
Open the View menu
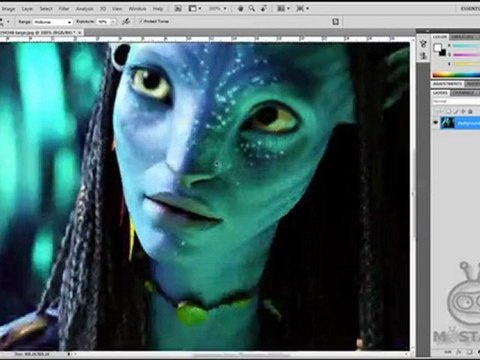tap(117, 9)
